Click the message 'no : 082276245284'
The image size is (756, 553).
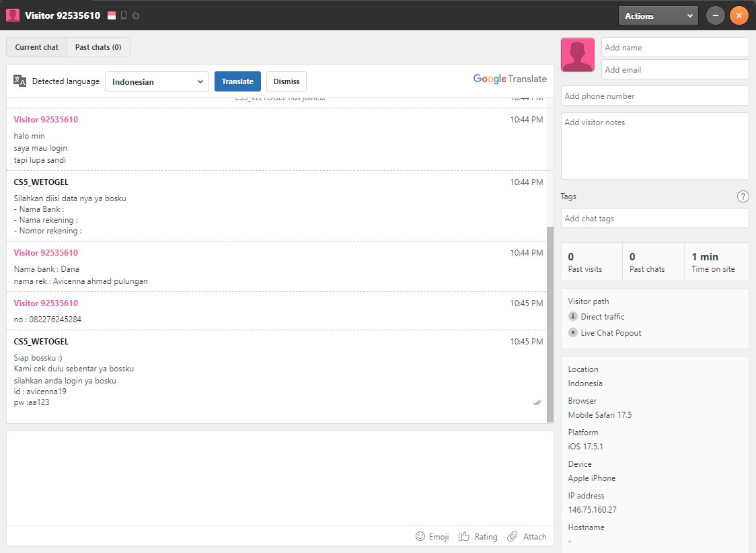pyautogui.click(x=47, y=319)
